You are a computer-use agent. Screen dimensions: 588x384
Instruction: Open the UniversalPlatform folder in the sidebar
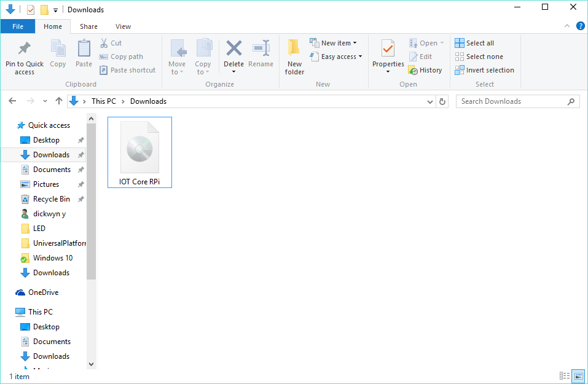[59, 243]
